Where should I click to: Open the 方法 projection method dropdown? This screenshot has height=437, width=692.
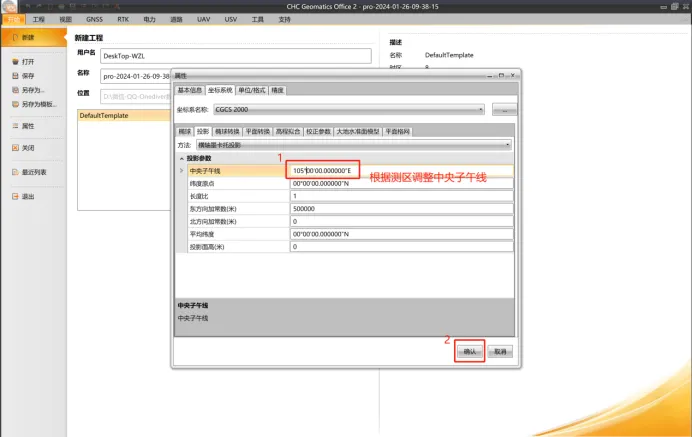354,145
